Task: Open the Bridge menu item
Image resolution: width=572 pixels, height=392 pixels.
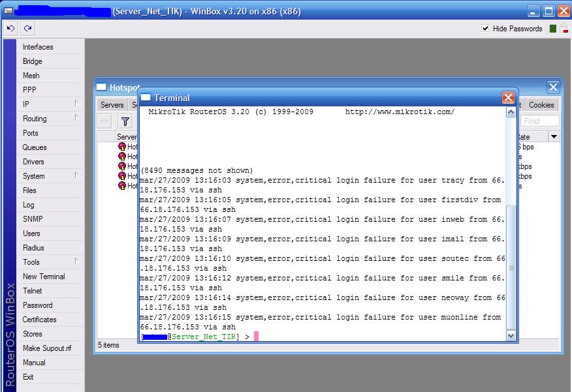Action: coord(33,61)
